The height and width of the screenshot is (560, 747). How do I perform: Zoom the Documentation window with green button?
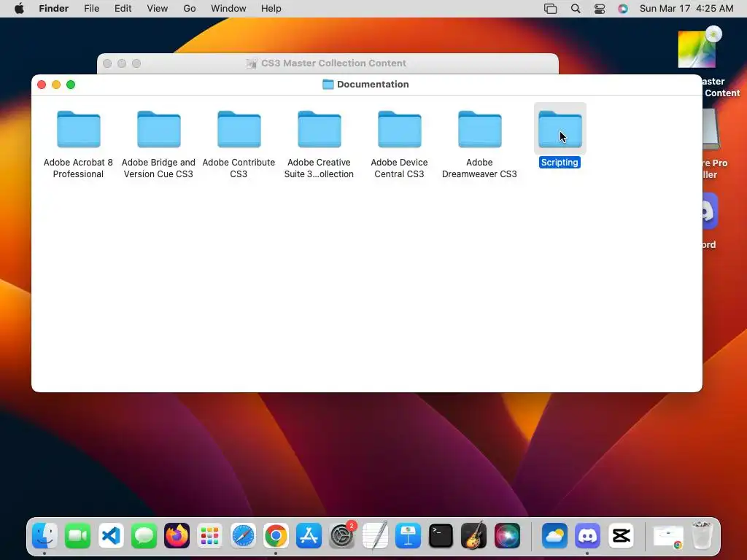pos(71,85)
